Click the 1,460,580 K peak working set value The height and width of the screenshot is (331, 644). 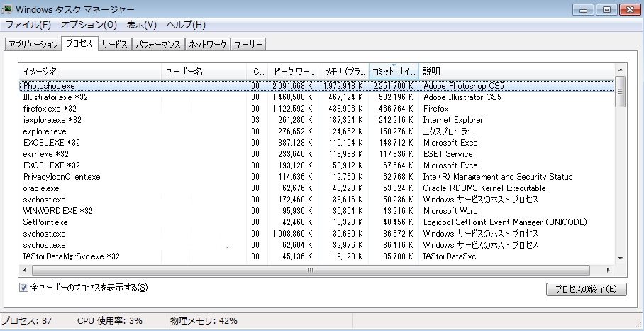(293, 97)
